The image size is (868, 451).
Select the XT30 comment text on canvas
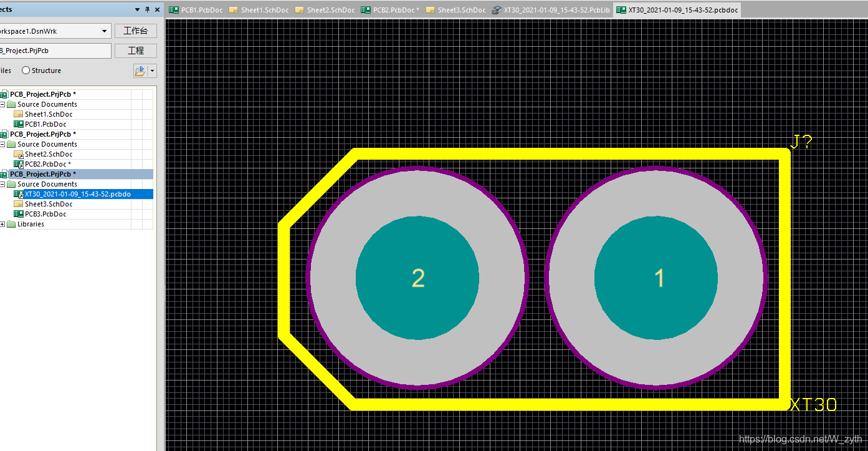point(814,405)
